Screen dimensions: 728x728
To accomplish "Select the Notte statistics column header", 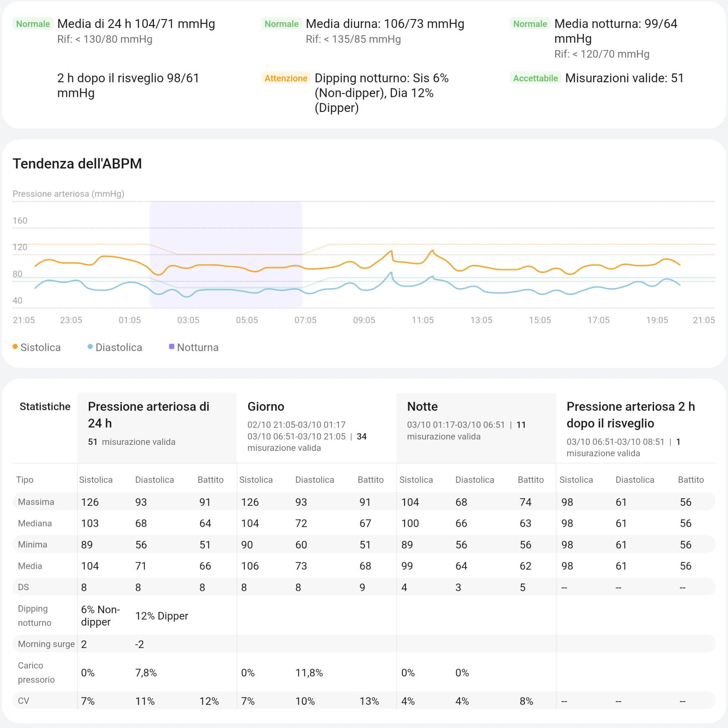I will pyautogui.click(x=476, y=428).
